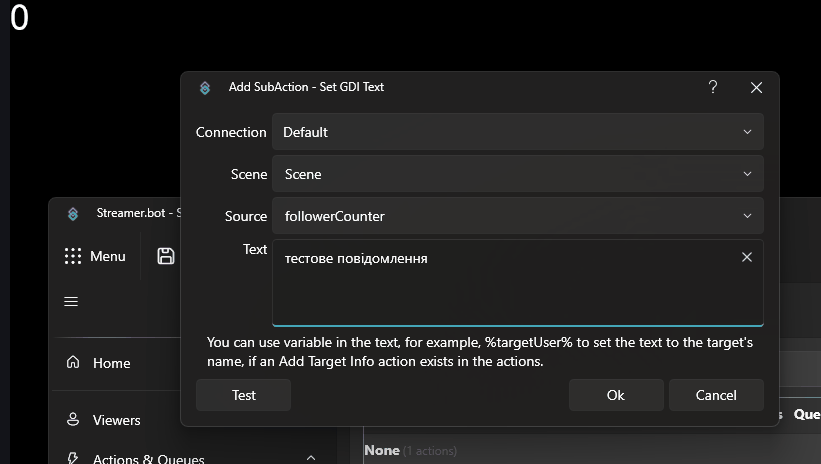Close the Add SubAction dialog
The height and width of the screenshot is (464, 821).
tap(756, 87)
